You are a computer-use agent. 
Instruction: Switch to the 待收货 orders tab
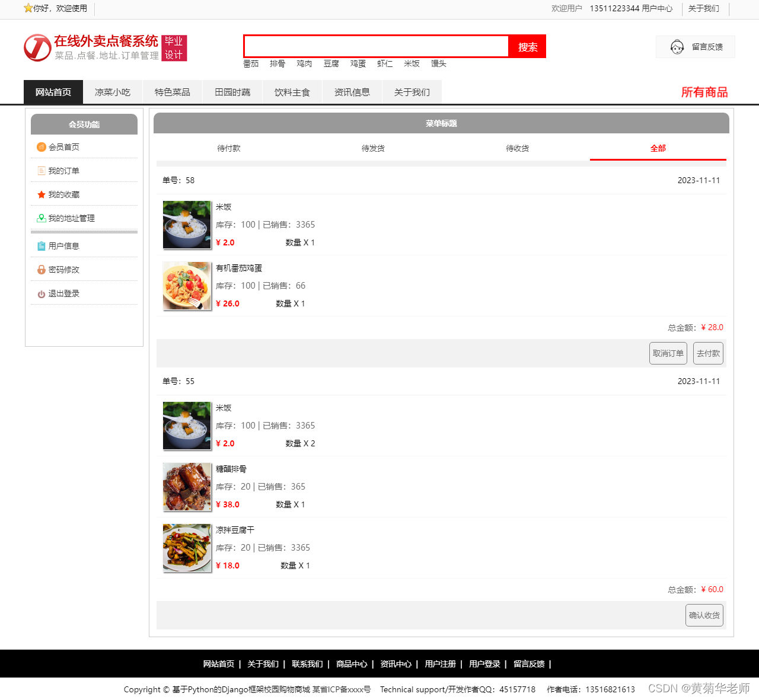(518, 148)
